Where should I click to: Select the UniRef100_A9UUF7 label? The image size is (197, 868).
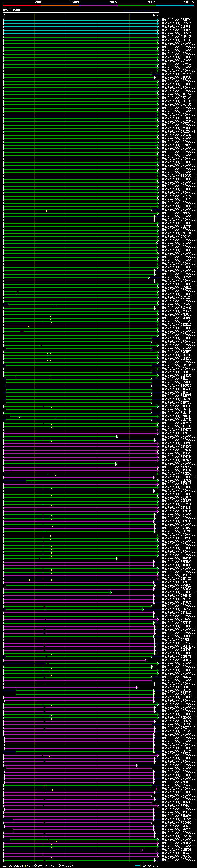176,687
